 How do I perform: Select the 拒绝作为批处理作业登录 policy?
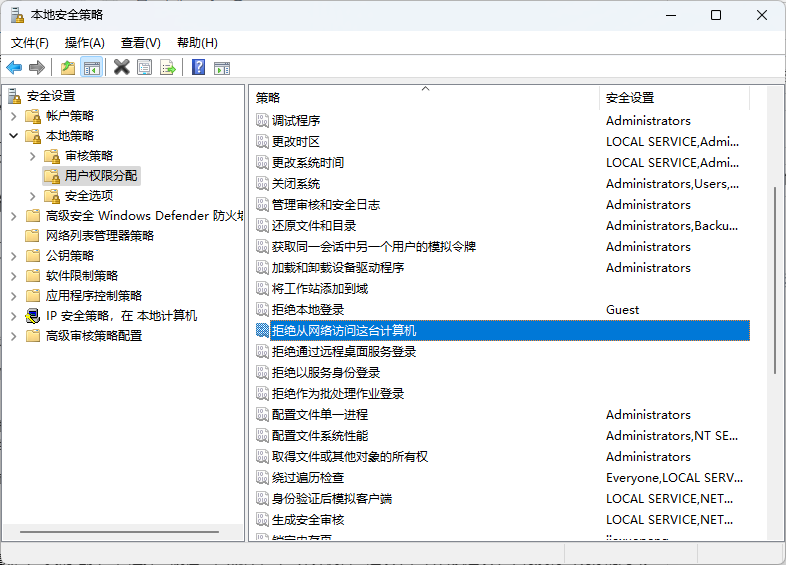click(338, 394)
